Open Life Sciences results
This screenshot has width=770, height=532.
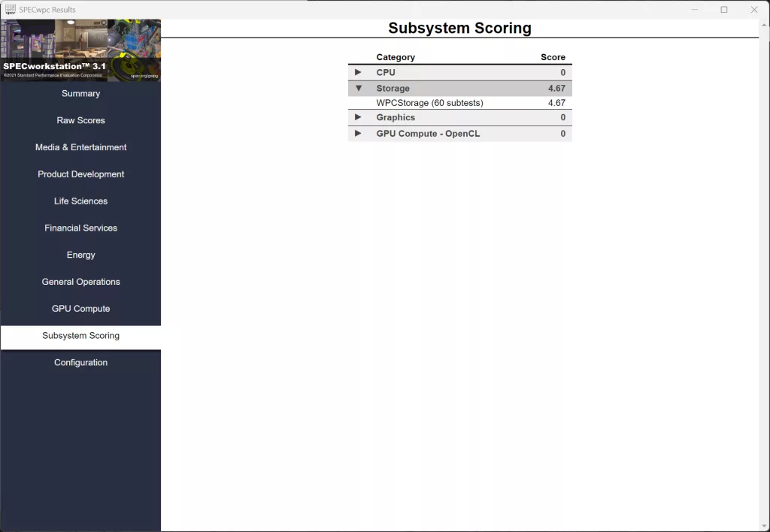80,201
